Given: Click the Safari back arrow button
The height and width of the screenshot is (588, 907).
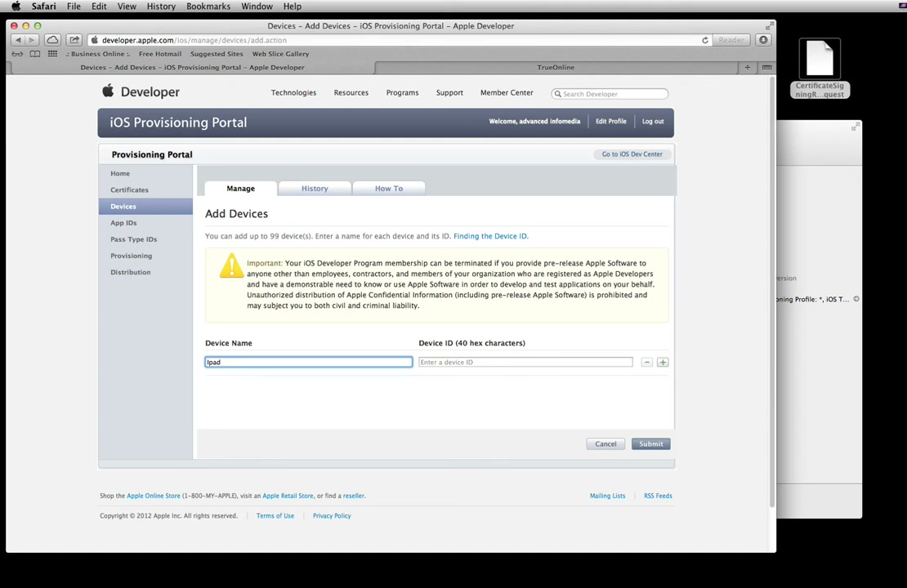Looking at the screenshot, I should [18, 40].
